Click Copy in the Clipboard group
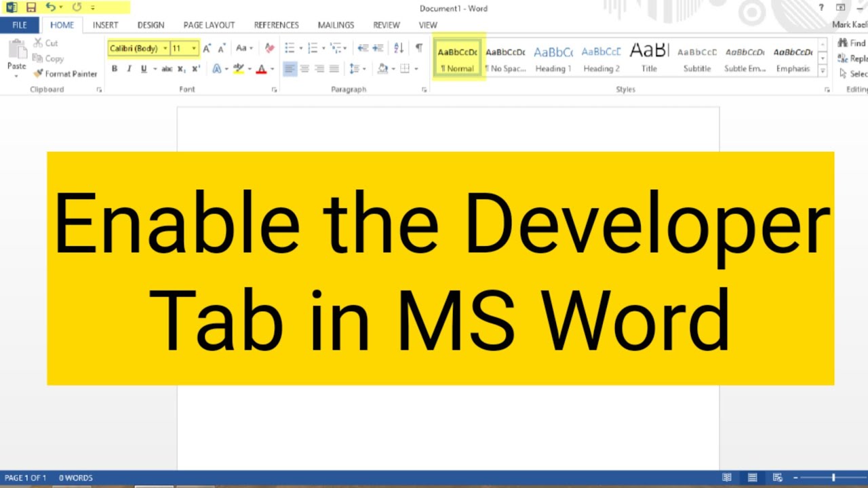 click(48, 58)
